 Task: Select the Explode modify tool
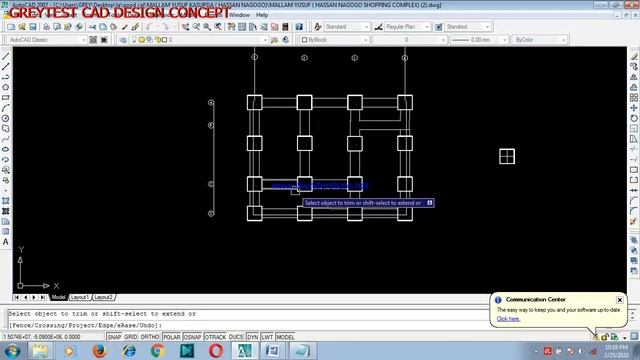(x=633, y=222)
